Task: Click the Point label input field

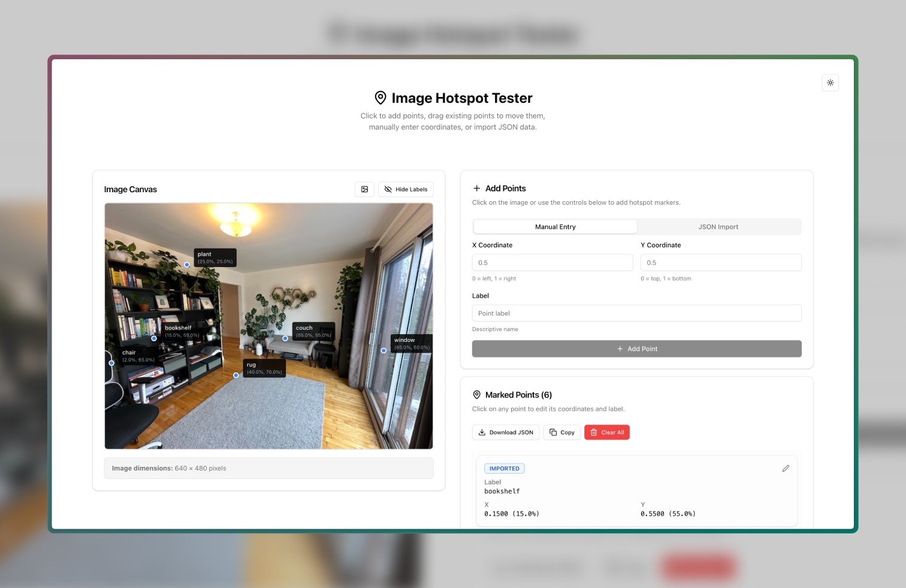Action: [636, 313]
